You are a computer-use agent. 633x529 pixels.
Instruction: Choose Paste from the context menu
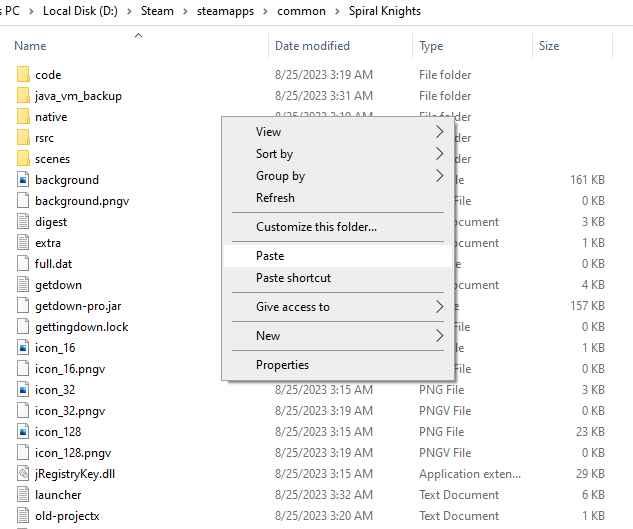[270, 256]
